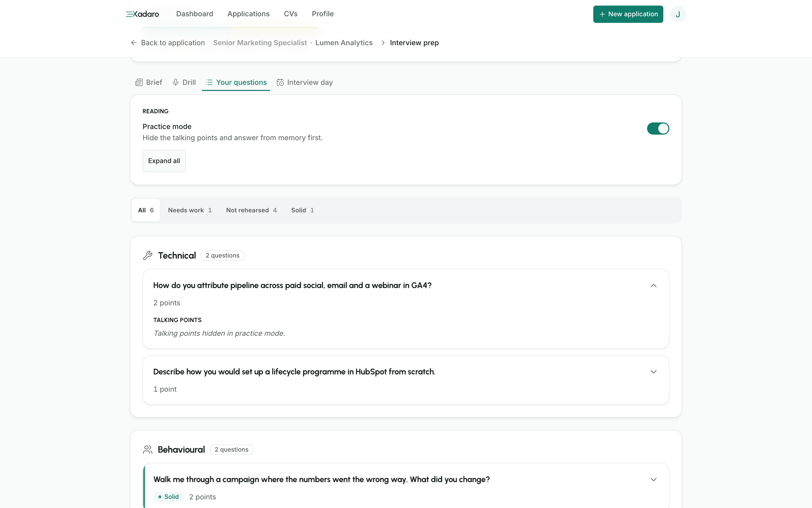Screen dimensions: 812x508
Task: Switch to the Brief tab
Action: click(x=149, y=82)
